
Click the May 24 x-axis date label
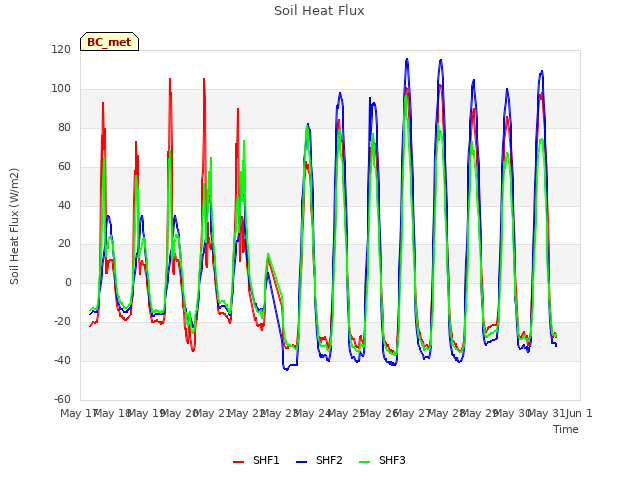[312, 413]
